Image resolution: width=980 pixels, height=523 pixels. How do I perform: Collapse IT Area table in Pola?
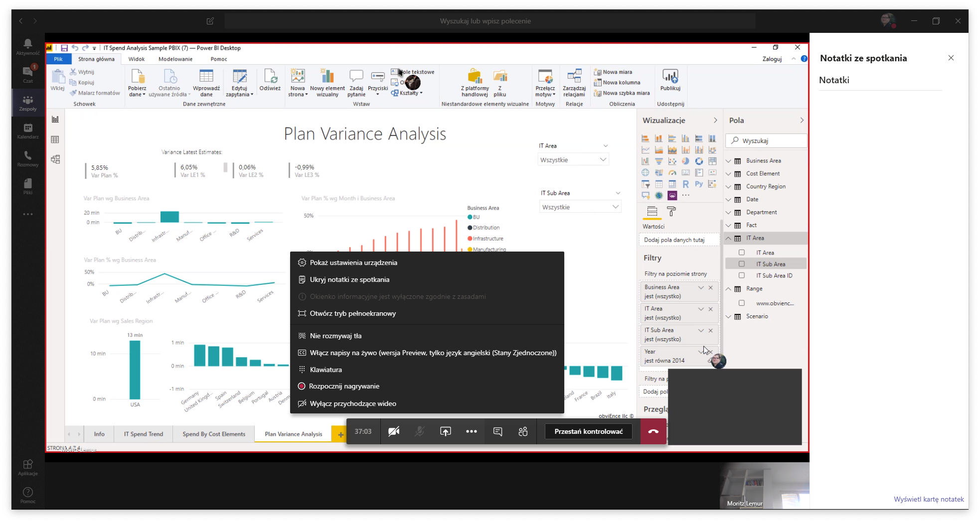tap(728, 238)
